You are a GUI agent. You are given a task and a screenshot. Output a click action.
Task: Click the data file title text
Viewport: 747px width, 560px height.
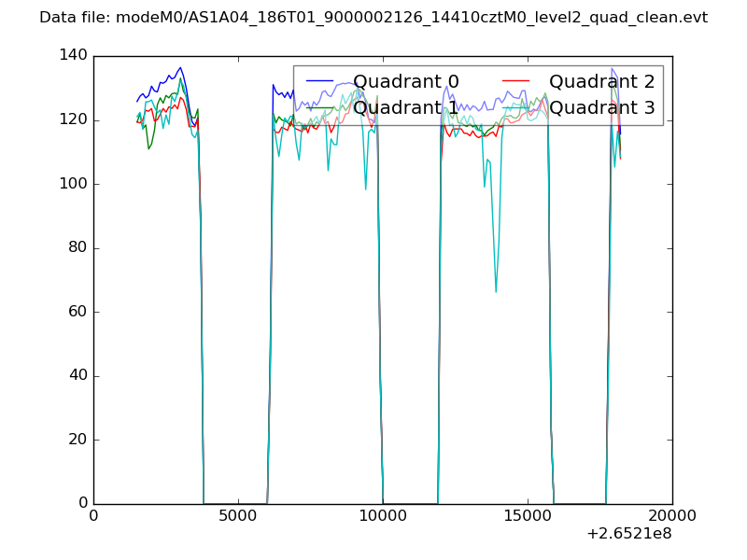click(373, 18)
